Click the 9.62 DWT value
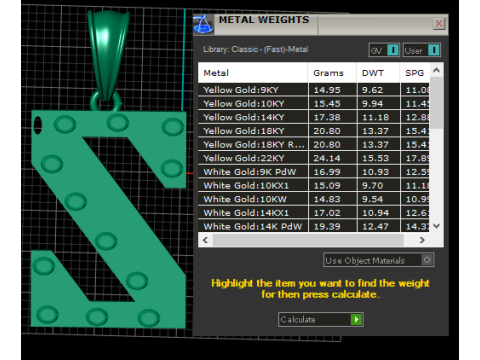The height and width of the screenshot is (360, 480). 373,90
